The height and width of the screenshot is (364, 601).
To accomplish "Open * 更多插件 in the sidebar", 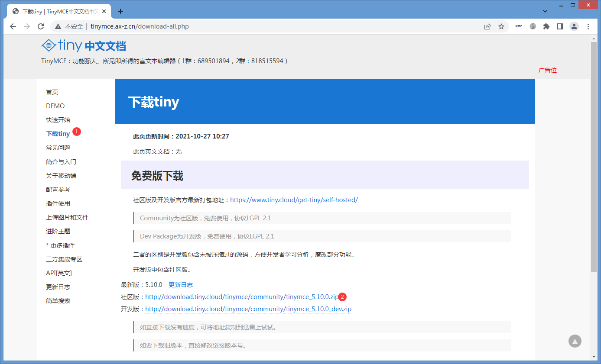I will point(61,245).
